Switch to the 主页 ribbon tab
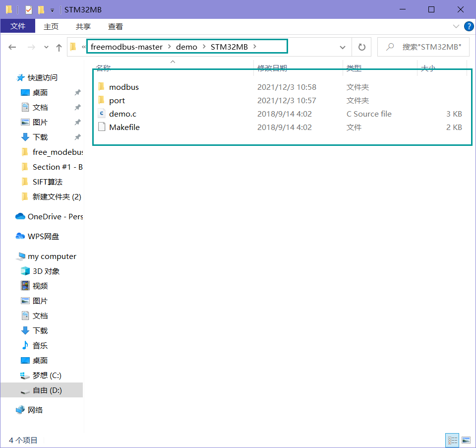 (51, 26)
